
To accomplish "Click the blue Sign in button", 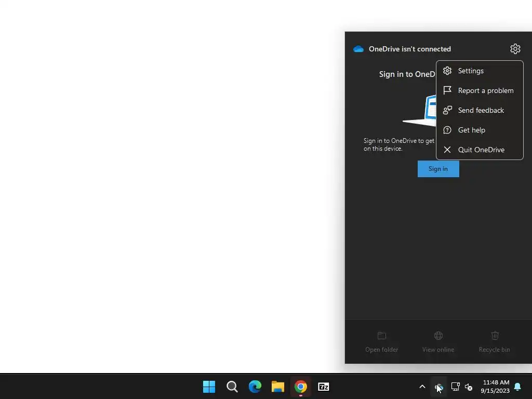I will click(438, 169).
